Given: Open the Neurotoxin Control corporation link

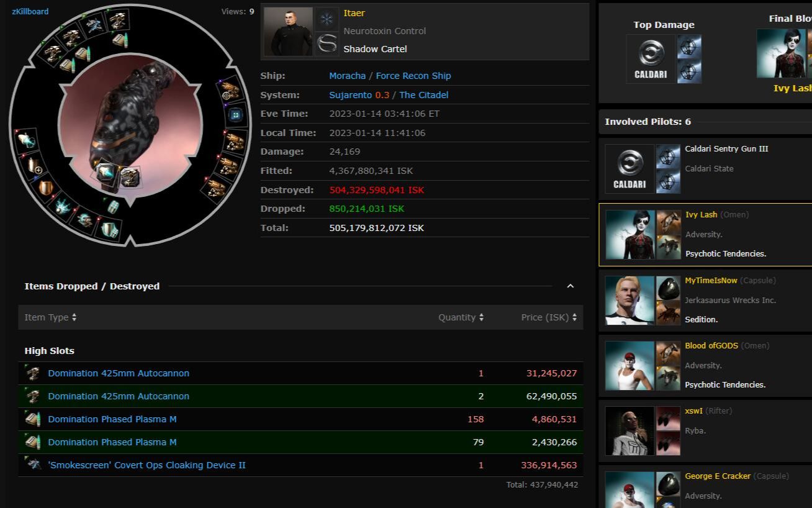Looking at the screenshot, I should [x=385, y=31].
